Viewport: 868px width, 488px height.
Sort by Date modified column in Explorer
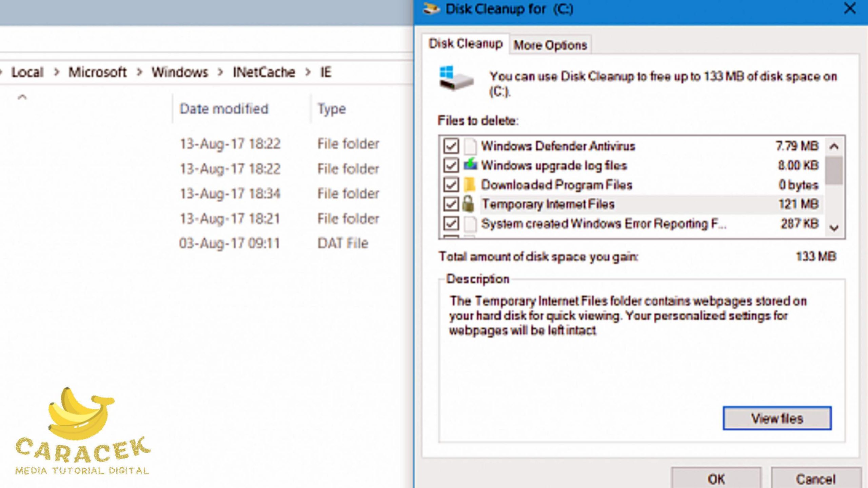224,109
